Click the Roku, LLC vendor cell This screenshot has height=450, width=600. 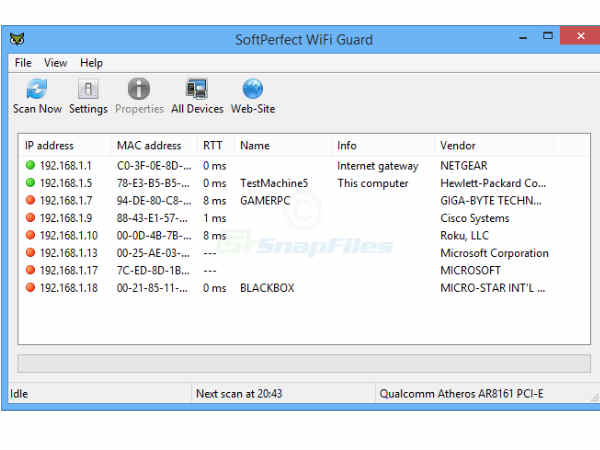click(465, 235)
